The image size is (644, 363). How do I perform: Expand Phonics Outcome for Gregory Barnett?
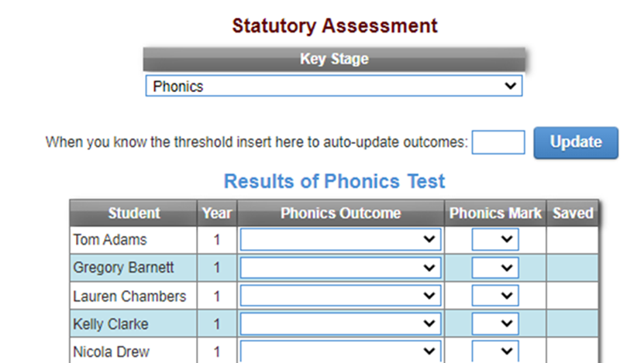point(340,268)
